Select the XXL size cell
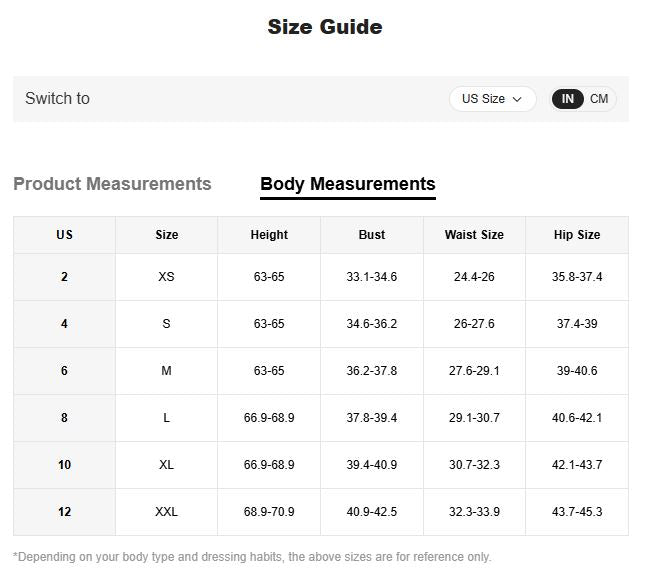Image resolution: width=648 pixels, height=576 pixels. tap(166, 512)
